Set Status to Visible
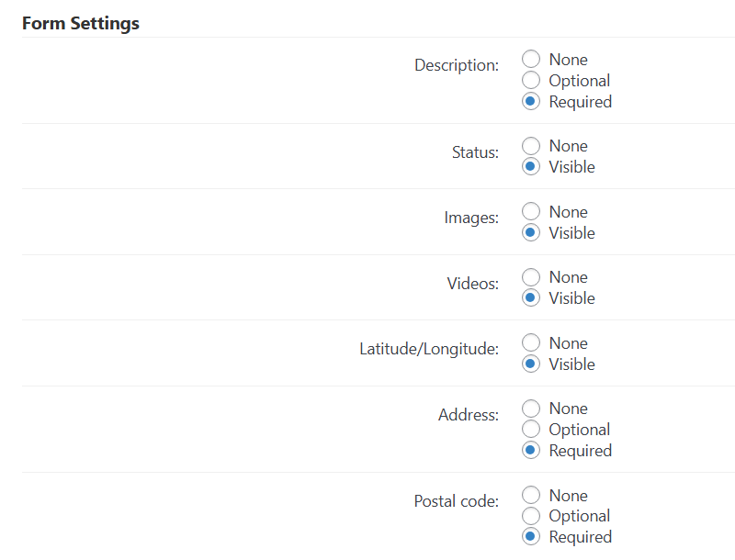735x560 pixels. click(x=531, y=167)
